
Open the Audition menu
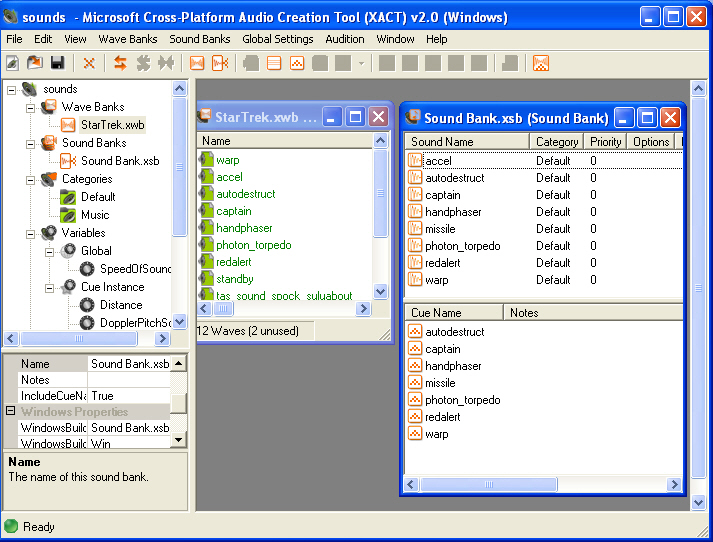click(345, 39)
